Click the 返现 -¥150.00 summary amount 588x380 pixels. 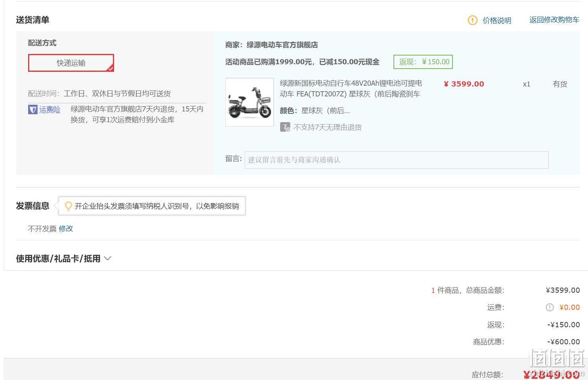[563, 324]
